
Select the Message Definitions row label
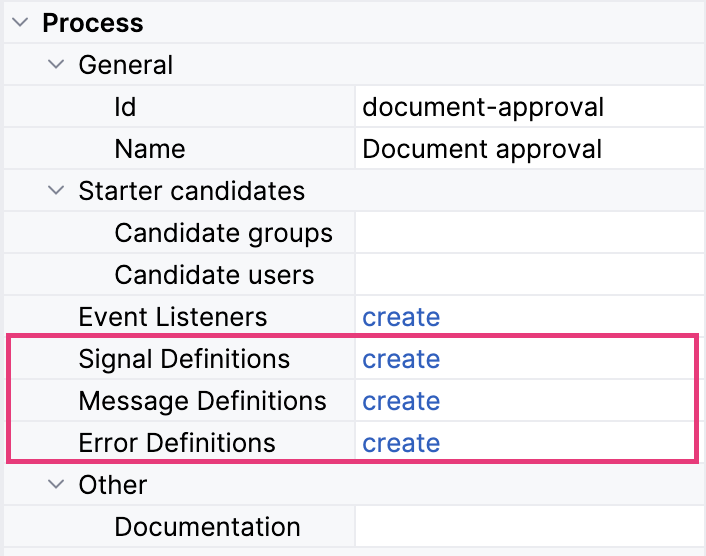click(x=202, y=401)
